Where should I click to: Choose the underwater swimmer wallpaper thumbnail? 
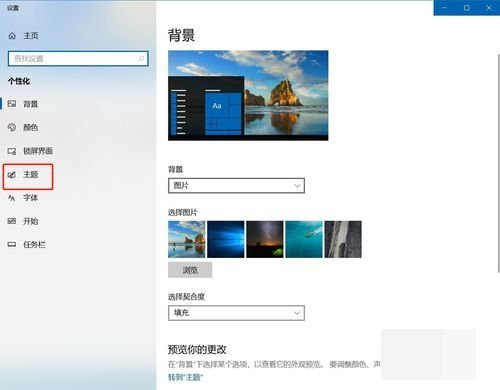point(304,239)
